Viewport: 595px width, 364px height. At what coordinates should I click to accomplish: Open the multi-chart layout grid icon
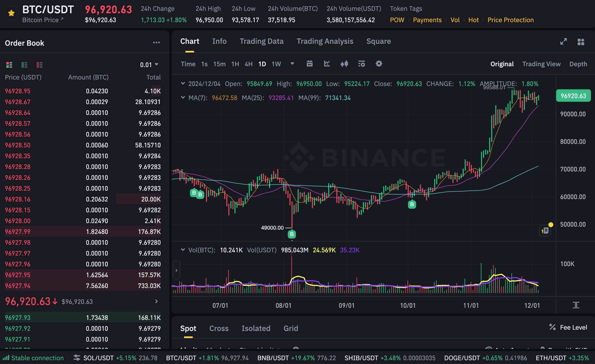[x=581, y=42]
